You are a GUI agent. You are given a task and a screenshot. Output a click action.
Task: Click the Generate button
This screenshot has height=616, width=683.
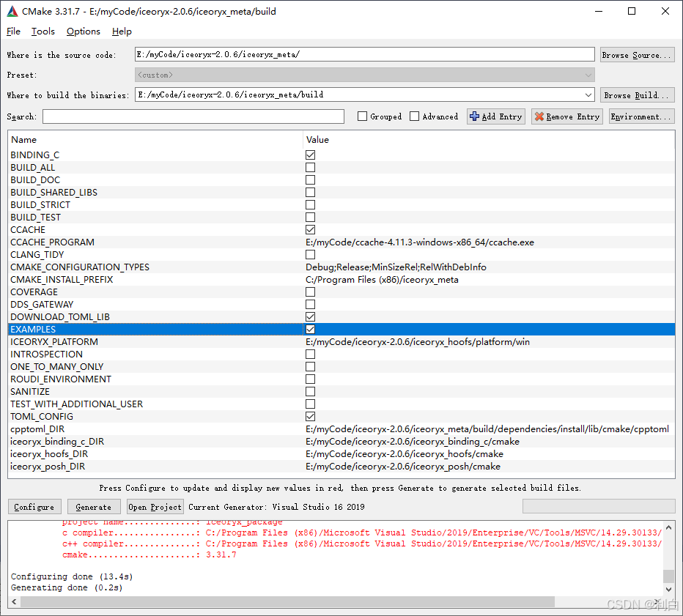tap(93, 507)
